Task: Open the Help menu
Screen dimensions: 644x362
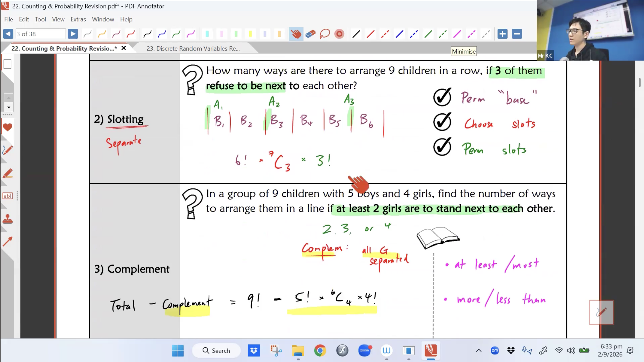Action: point(126,19)
